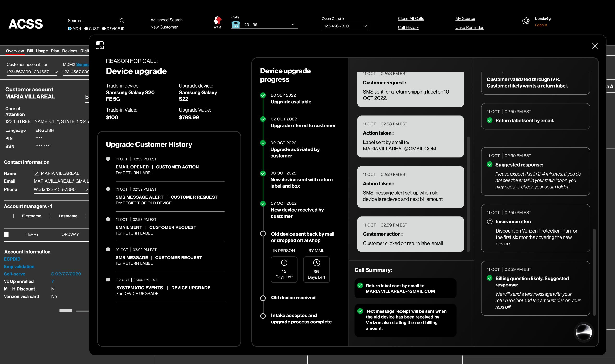This screenshot has height=364, width=615.
Task: Click the panel expand/popout icon
Action: coord(100,45)
